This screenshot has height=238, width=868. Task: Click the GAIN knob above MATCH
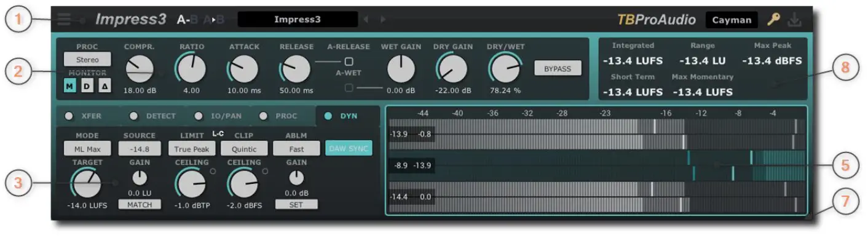pyautogui.click(x=140, y=178)
